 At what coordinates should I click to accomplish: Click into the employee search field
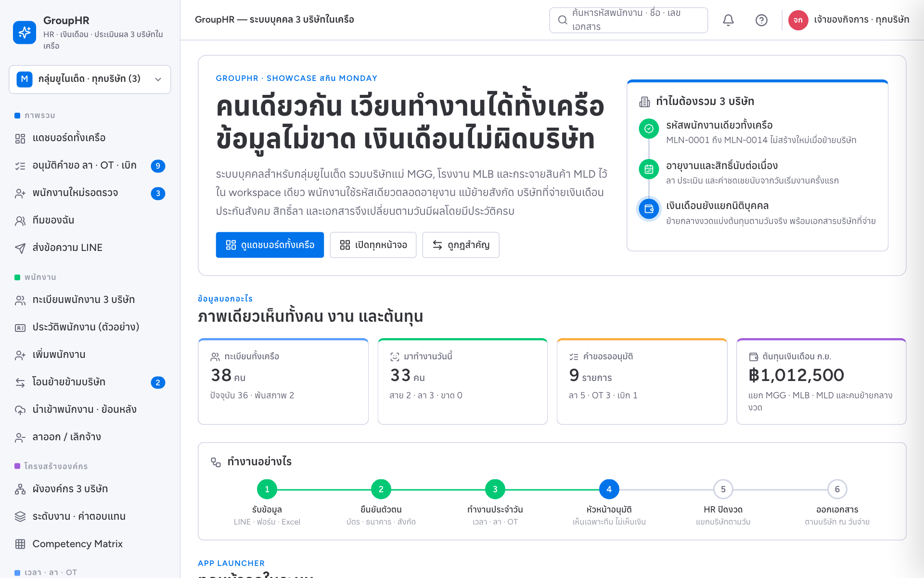pos(629,20)
